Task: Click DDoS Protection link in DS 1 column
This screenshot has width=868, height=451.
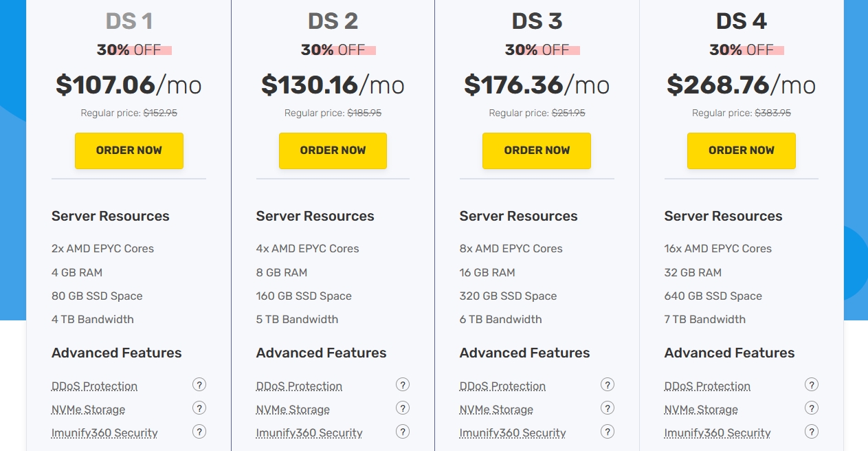Action: 94,386
